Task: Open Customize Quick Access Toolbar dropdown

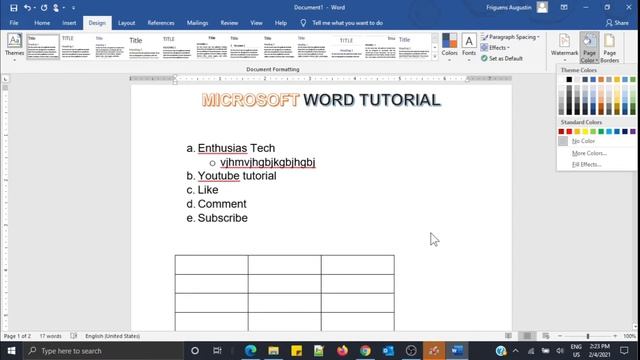Action: 73,7
